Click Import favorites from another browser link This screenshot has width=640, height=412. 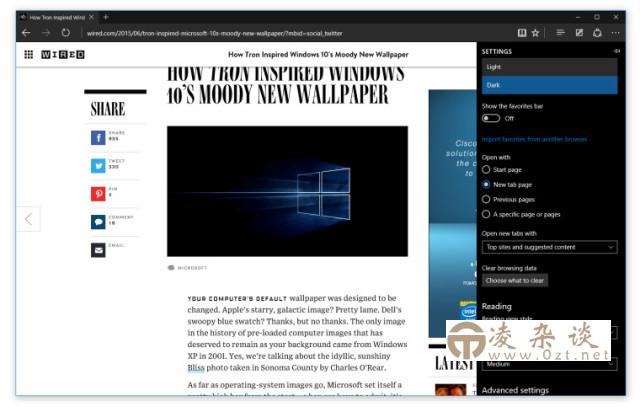click(x=534, y=139)
